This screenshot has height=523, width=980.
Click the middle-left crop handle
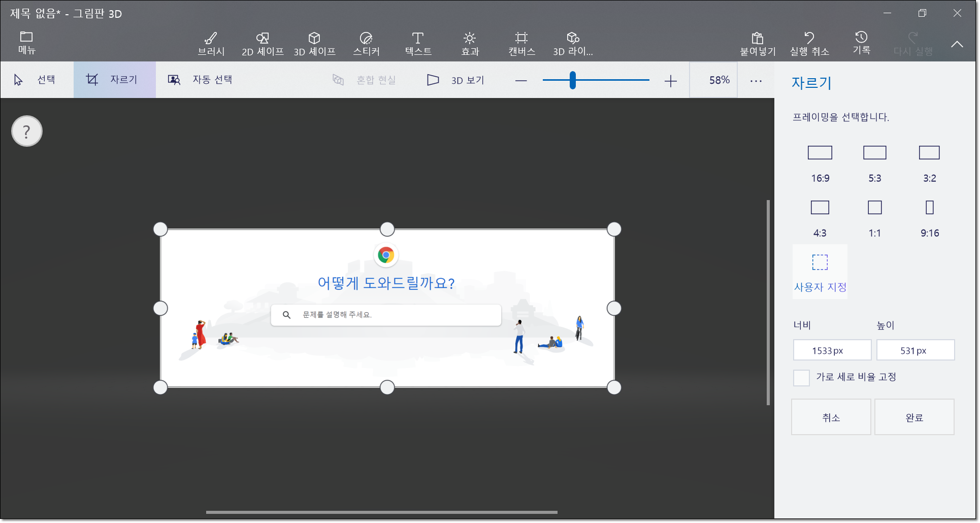click(160, 308)
